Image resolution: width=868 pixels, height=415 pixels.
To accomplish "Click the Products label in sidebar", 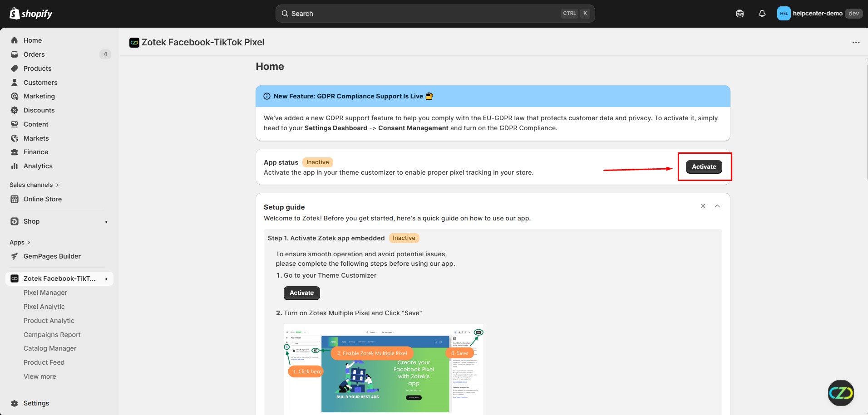I will point(38,68).
